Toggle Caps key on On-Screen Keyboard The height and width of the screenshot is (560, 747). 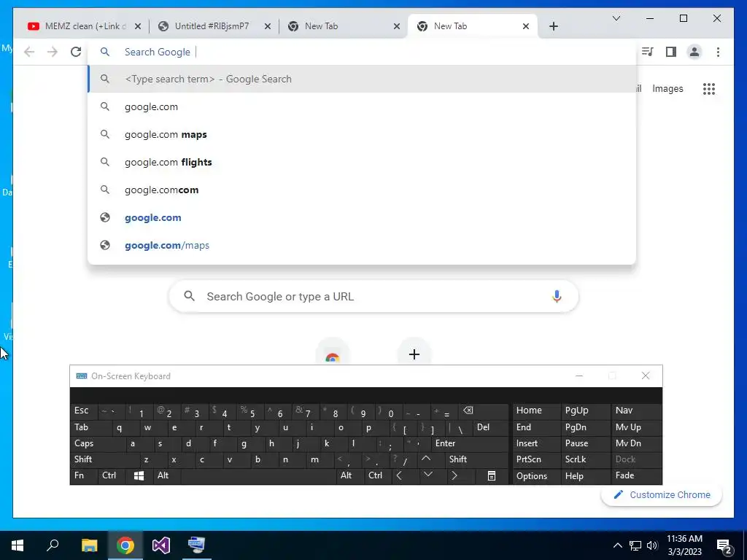tap(98, 443)
